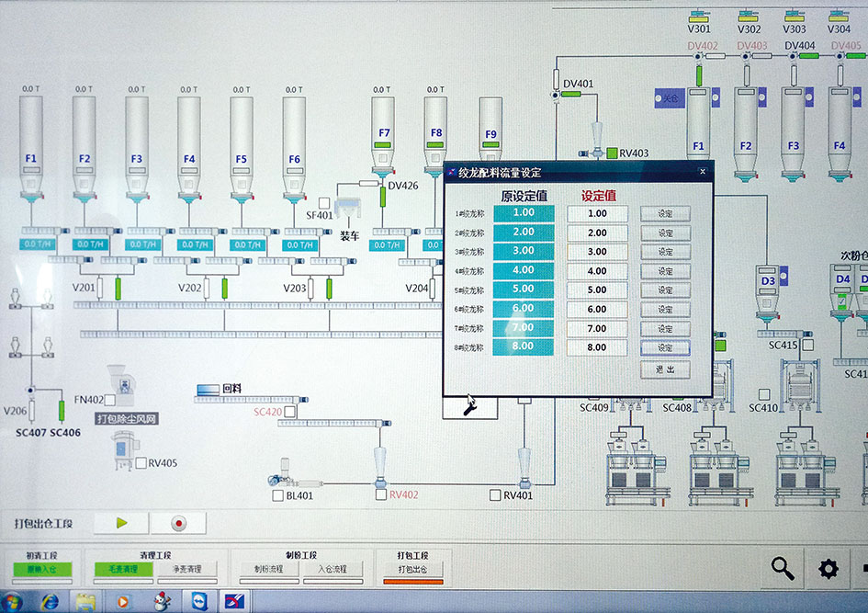Toggle the SC410 checkbox
Viewport: 868px width, 613px height.
click(764, 394)
